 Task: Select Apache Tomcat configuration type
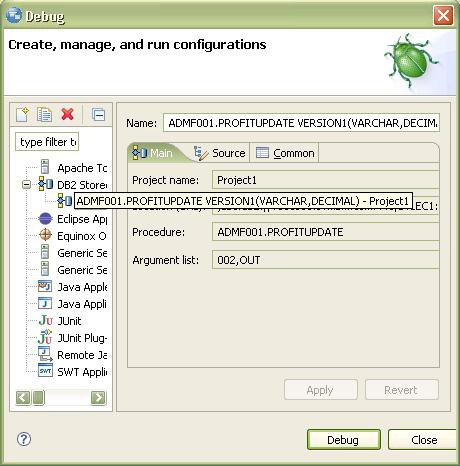(x=82, y=168)
